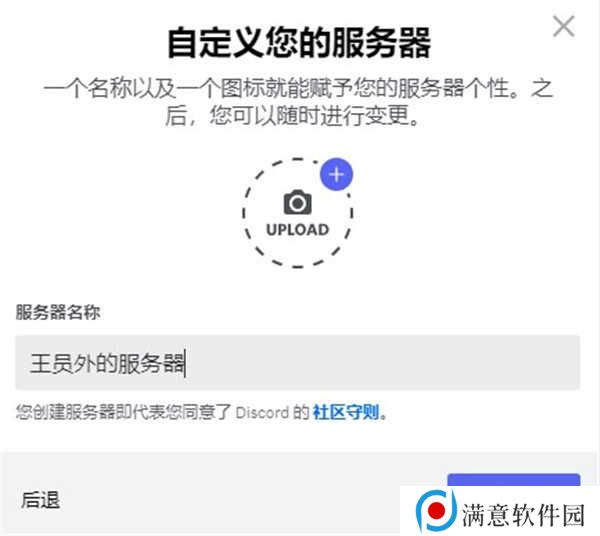Click the 您创建服务器即代表您同意了 agreement text
600x536 pixels.
point(124,412)
